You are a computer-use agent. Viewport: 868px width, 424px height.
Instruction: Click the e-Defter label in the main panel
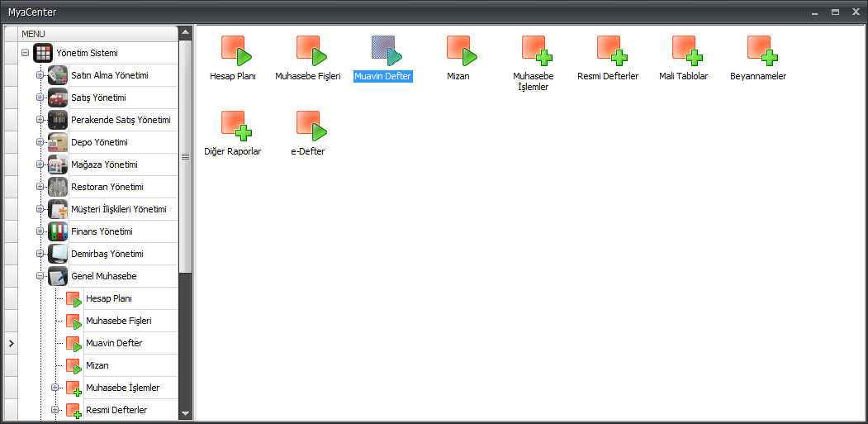pyautogui.click(x=308, y=151)
